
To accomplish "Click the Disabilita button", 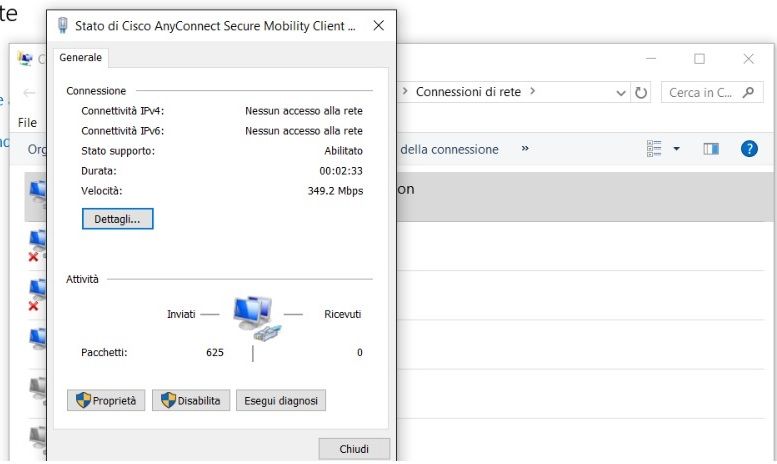I will point(191,401).
